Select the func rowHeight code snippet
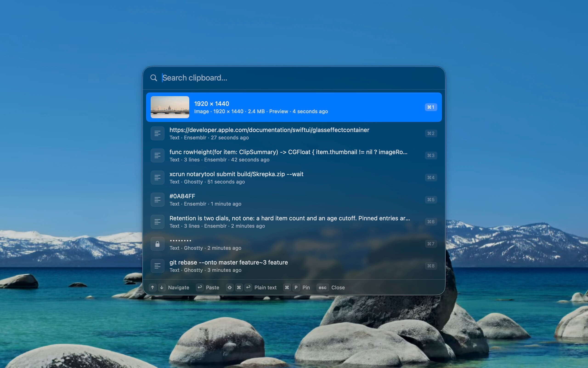588x368 pixels. pyautogui.click(x=294, y=155)
